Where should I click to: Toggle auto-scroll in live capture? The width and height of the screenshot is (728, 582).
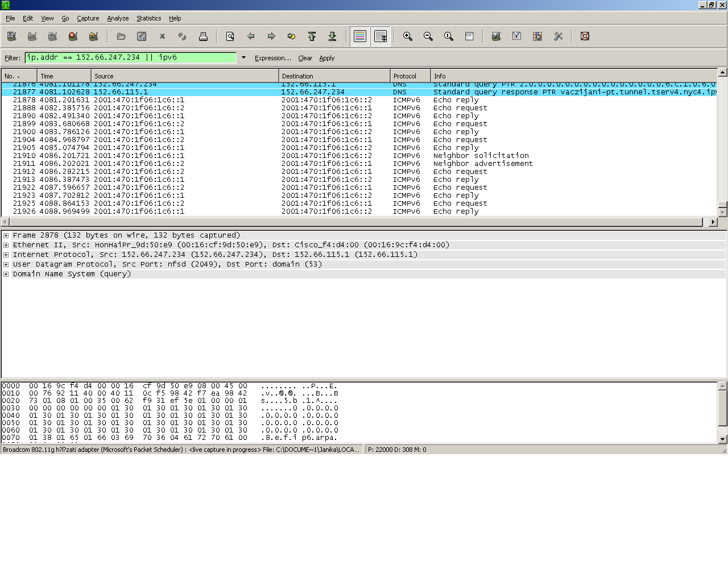[x=380, y=36]
